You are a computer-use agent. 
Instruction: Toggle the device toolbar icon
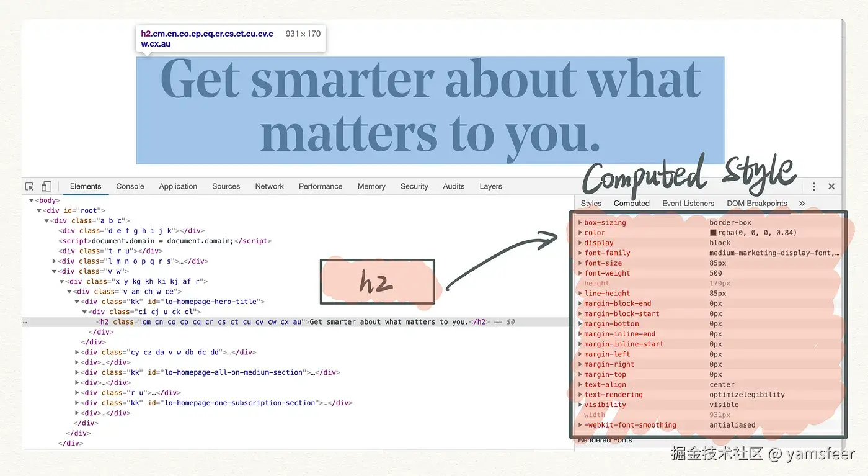[46, 186]
